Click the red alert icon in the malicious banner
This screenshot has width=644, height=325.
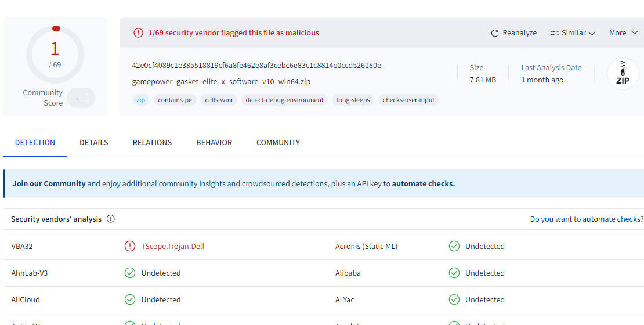pyautogui.click(x=138, y=33)
